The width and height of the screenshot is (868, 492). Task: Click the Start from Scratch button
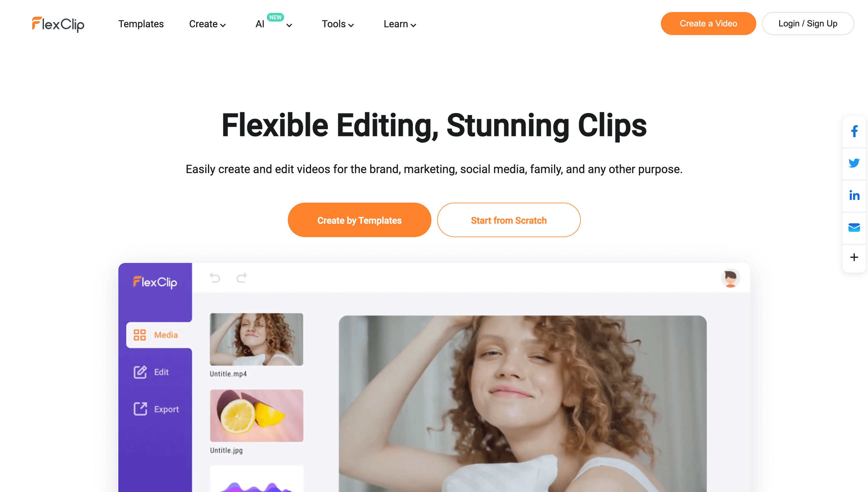(508, 220)
